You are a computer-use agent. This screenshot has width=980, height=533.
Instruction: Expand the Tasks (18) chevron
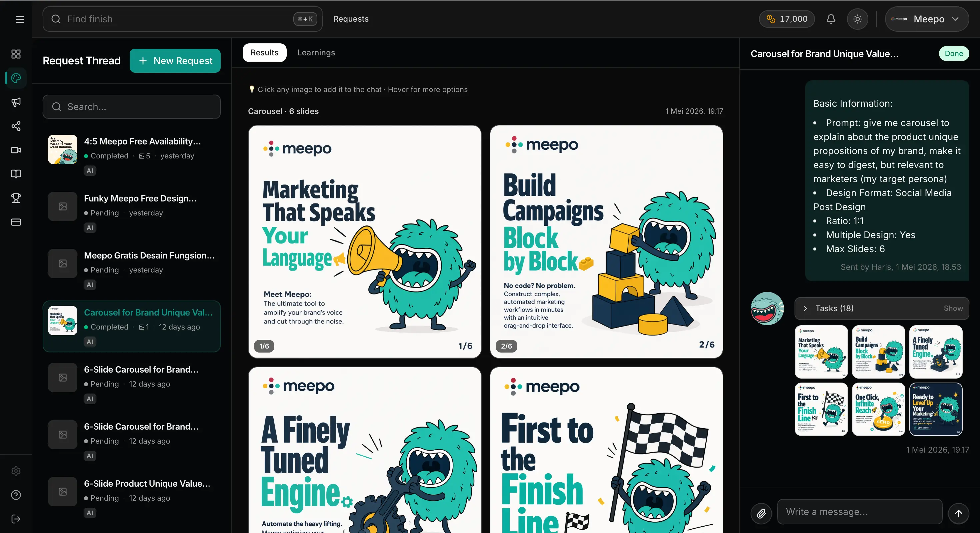[x=805, y=309]
